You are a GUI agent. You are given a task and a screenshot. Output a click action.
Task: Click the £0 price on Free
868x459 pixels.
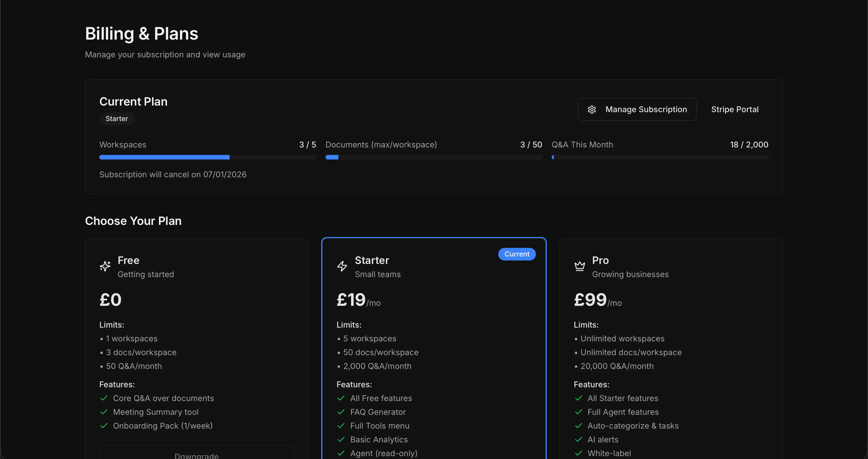[x=111, y=299]
